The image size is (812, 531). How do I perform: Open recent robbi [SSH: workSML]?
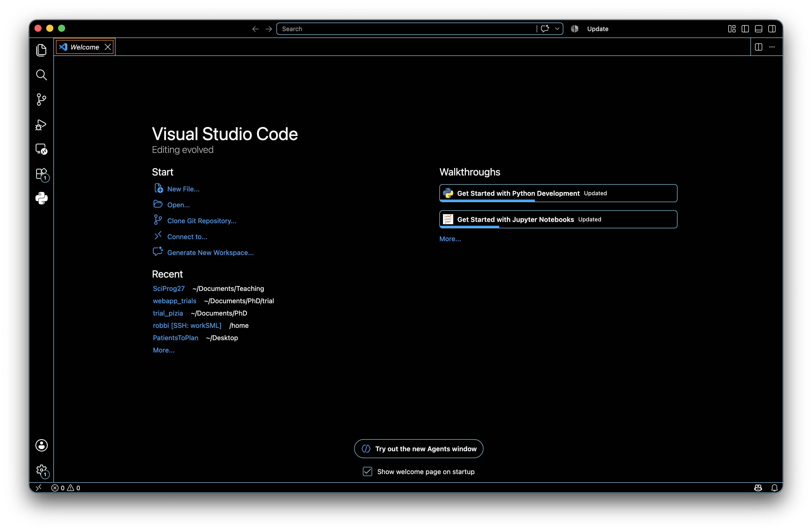187,325
